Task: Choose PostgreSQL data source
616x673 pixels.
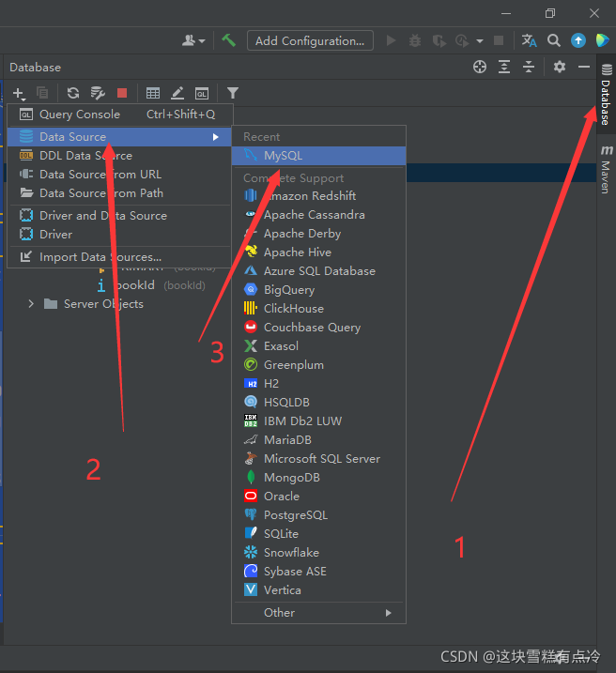Action: 318,515
